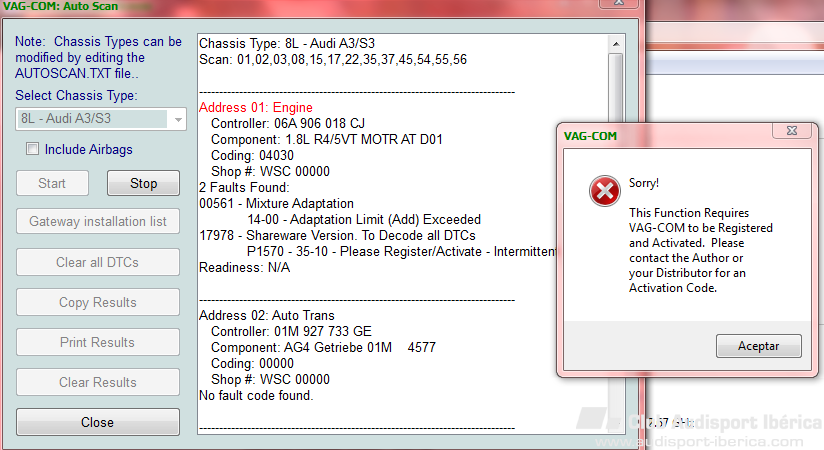
Task: Select the 'Address 01: Engine' line
Action: 256,107
